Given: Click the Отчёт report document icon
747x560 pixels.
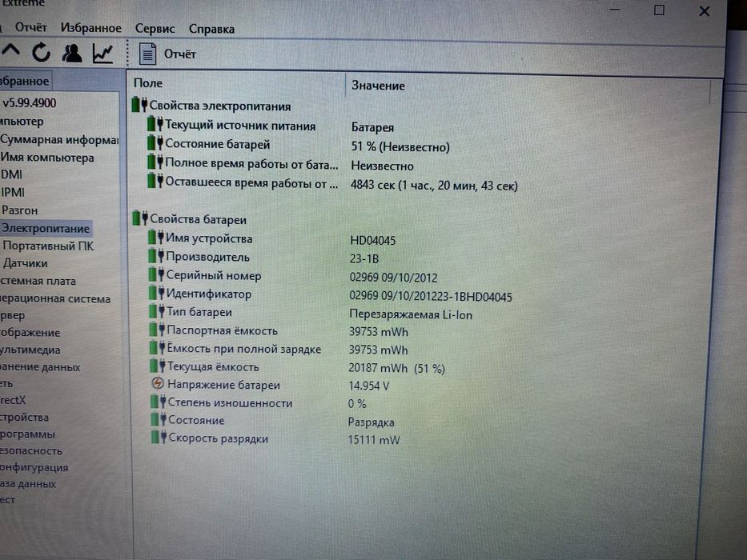Looking at the screenshot, I should tap(147, 54).
